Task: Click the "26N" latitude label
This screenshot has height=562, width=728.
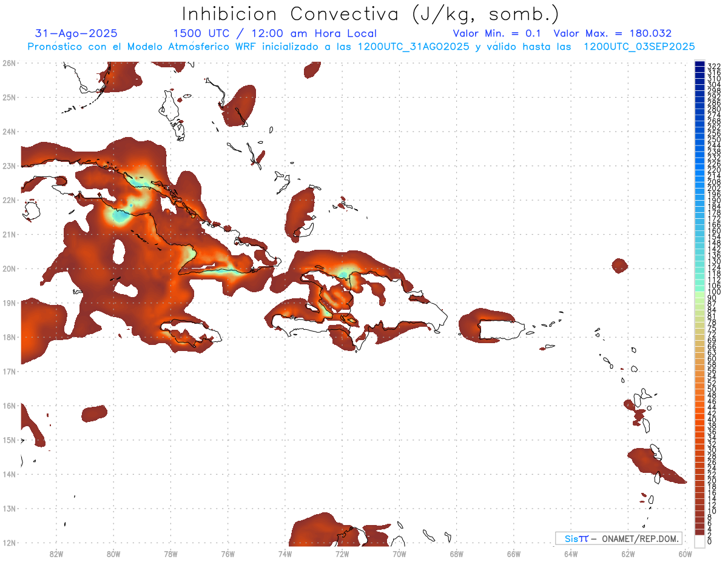Action: (x=9, y=63)
